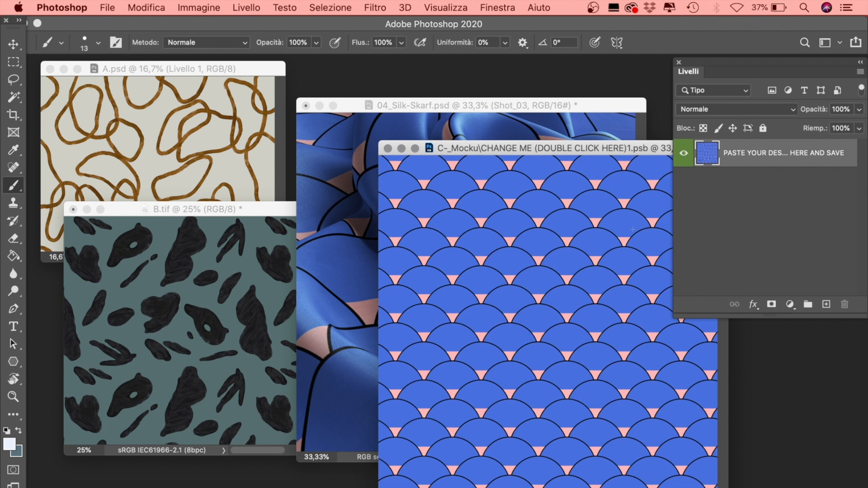Open the File menu
Image resolution: width=868 pixels, height=488 pixels.
[107, 8]
